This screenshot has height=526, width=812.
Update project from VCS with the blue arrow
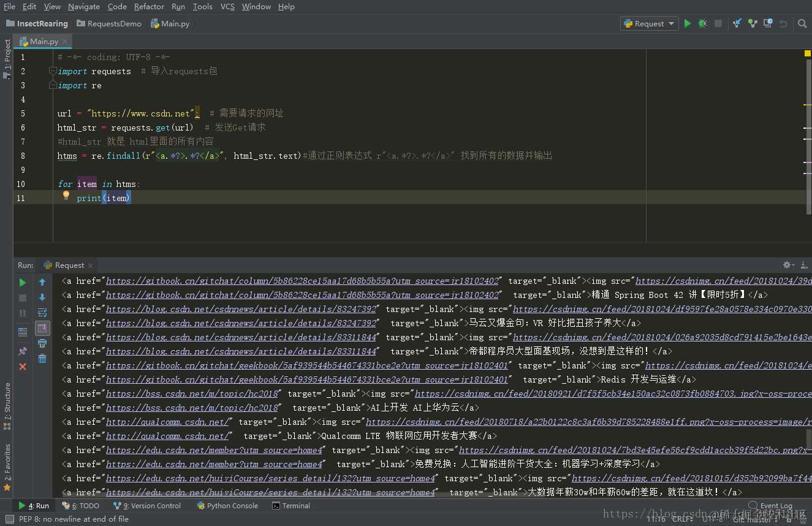[737, 23]
